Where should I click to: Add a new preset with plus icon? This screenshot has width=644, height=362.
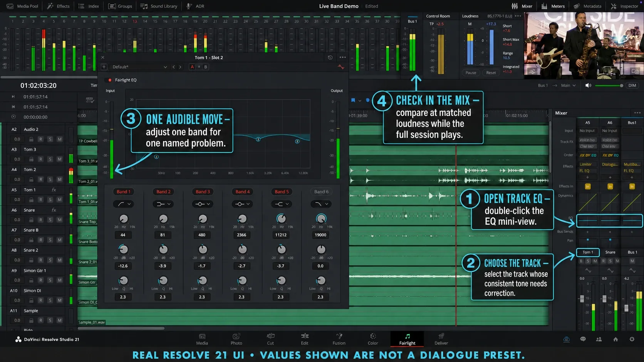coord(104,67)
